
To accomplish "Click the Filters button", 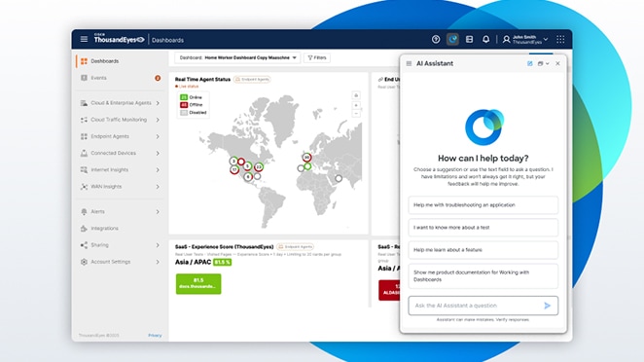I will click(x=317, y=58).
